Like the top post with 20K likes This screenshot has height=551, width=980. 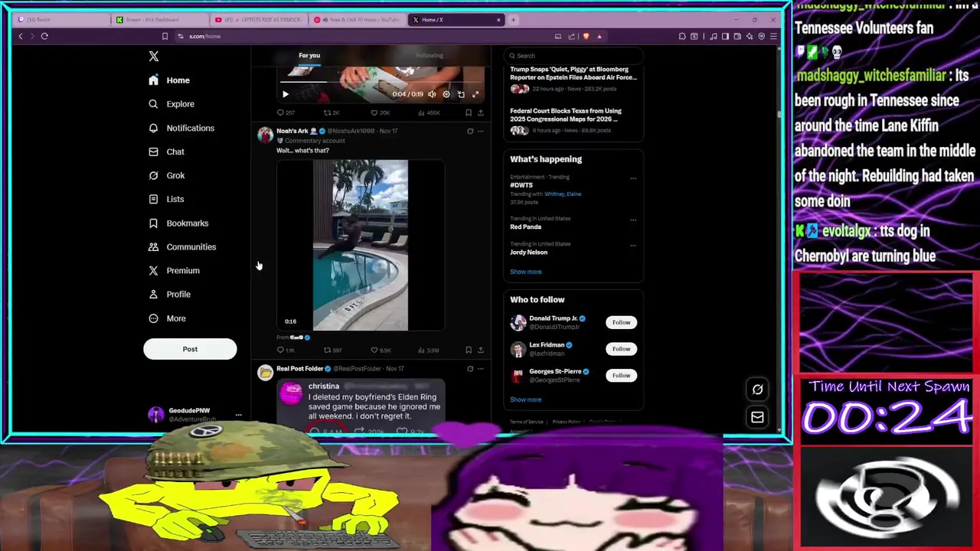tap(380, 112)
